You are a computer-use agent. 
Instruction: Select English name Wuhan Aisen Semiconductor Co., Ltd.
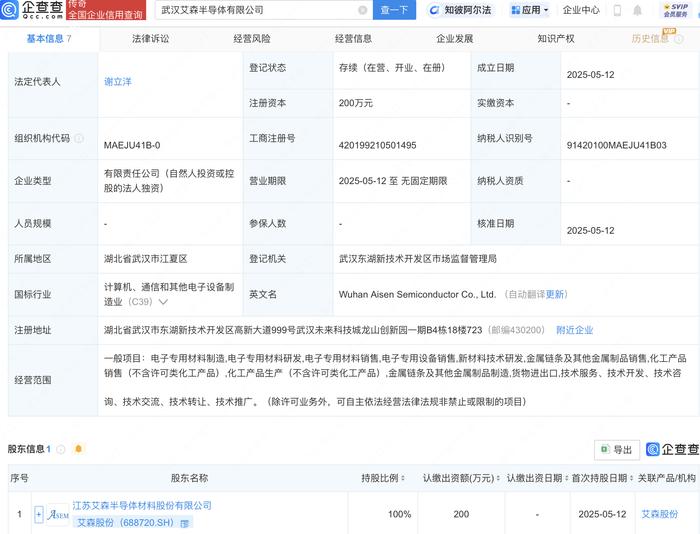pos(417,294)
